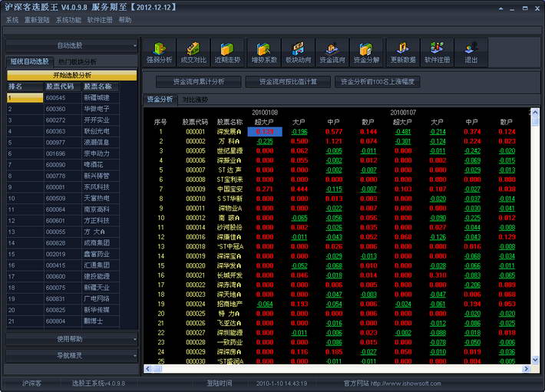Switch to the 对比涨势 tab
This screenshot has height=392, width=545.
click(x=195, y=100)
